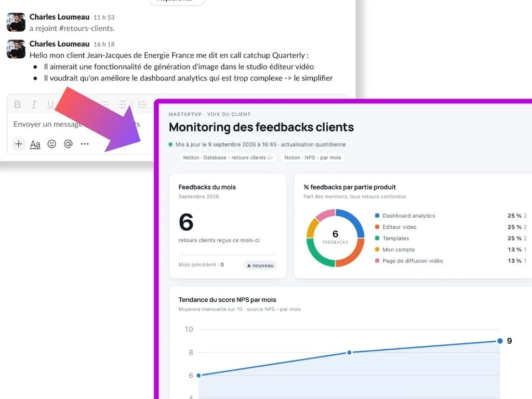Click the comment icon in Database chip
Viewport: 532px width, 399px height.
(x=270, y=157)
